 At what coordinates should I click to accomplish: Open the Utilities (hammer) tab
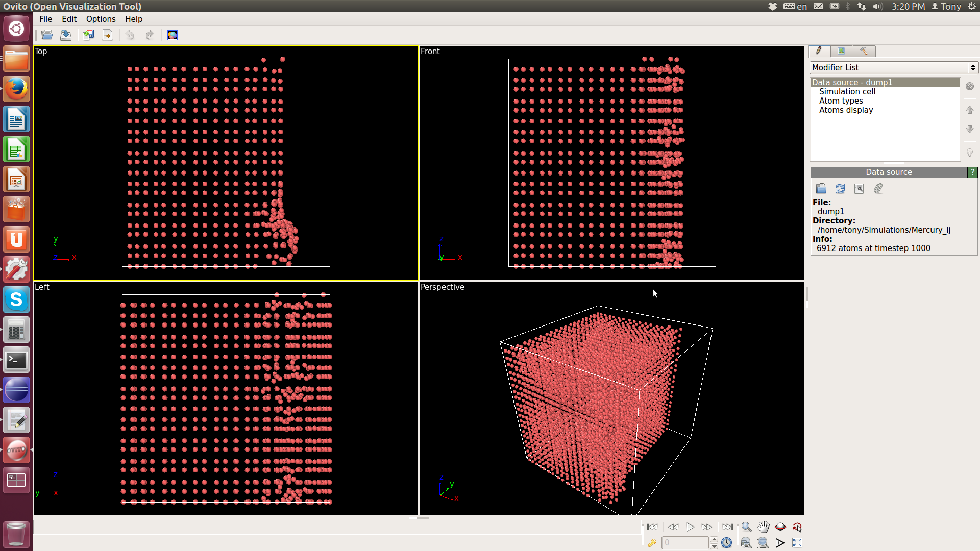click(864, 51)
